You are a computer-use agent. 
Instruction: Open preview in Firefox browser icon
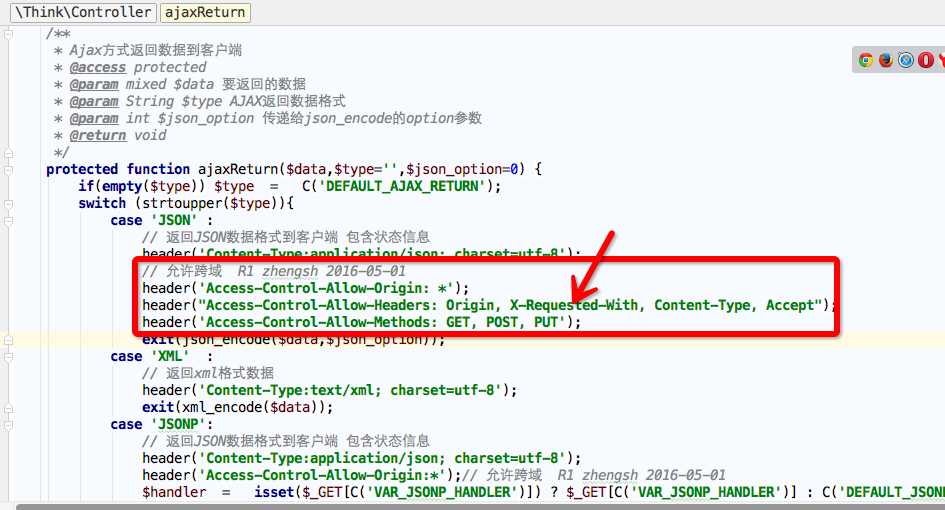point(886,60)
